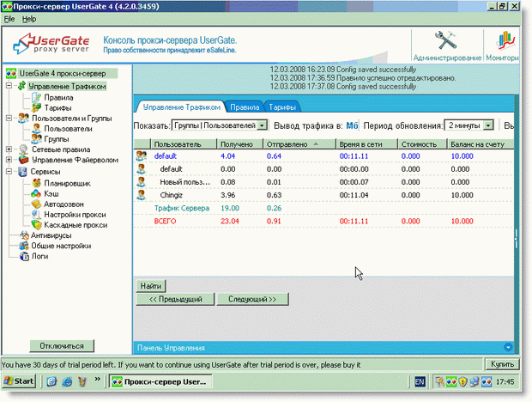Screen dimensions: 532x402
Task: Click the Логи tree icon
Action: click(24, 256)
